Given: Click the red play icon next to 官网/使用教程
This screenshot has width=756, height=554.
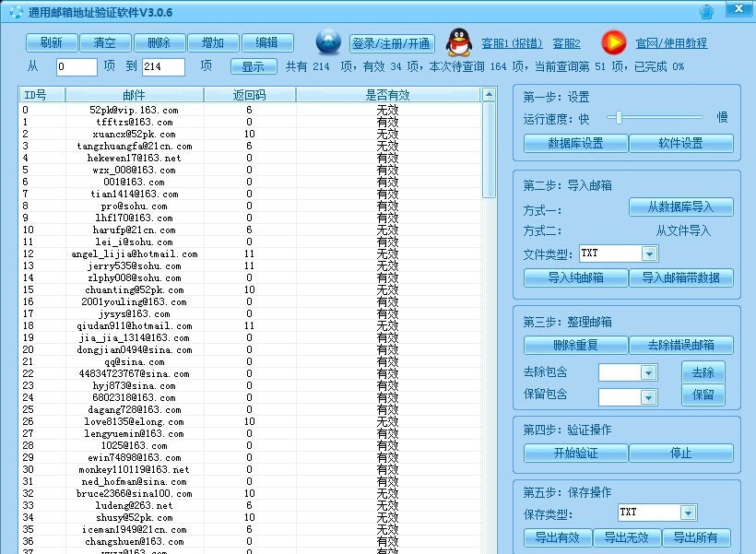Looking at the screenshot, I should [612, 41].
